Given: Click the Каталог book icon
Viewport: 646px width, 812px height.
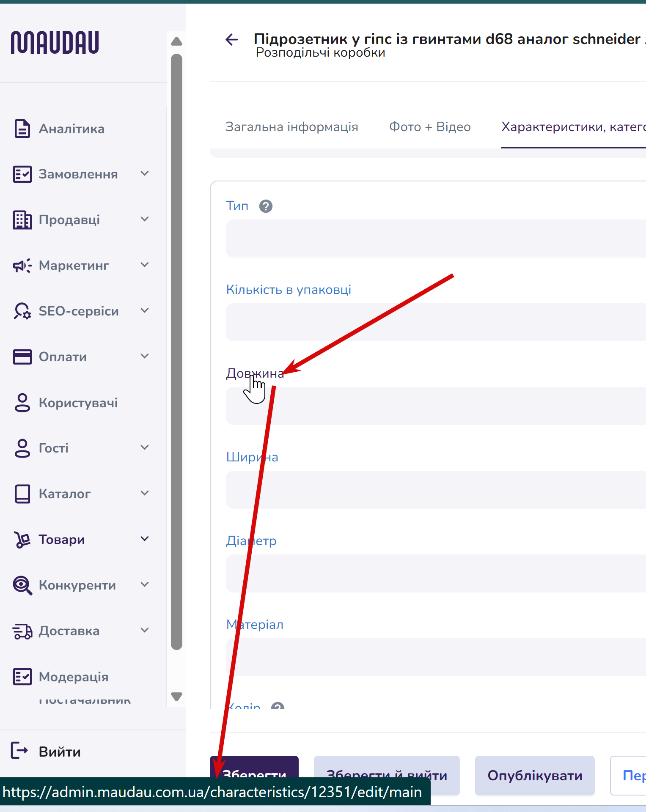Looking at the screenshot, I should tap(22, 494).
